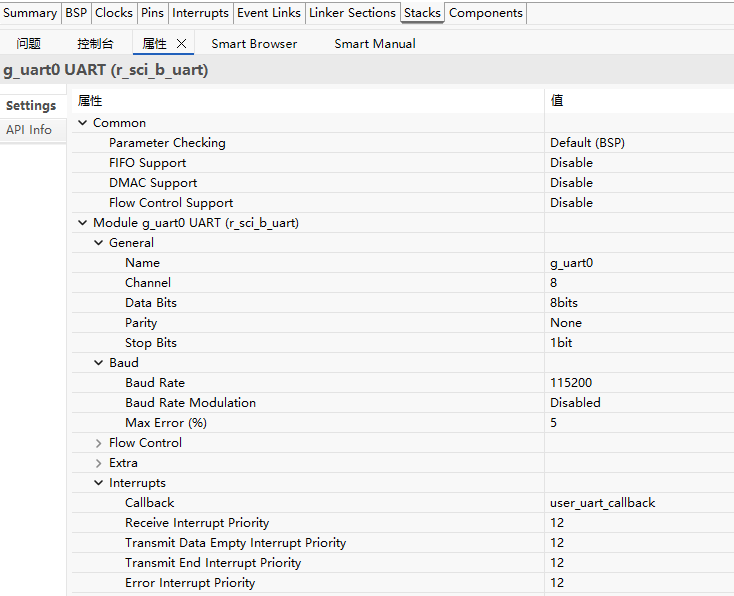Open the Pins tab
The image size is (734, 596).
(x=152, y=13)
